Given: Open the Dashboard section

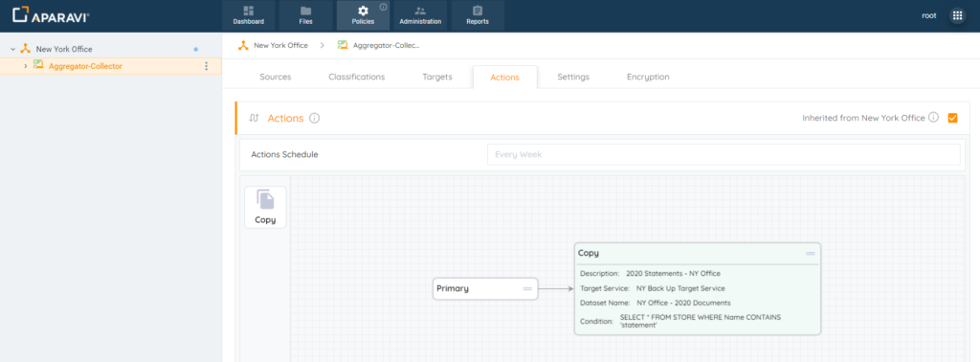Looking at the screenshot, I should click(248, 15).
